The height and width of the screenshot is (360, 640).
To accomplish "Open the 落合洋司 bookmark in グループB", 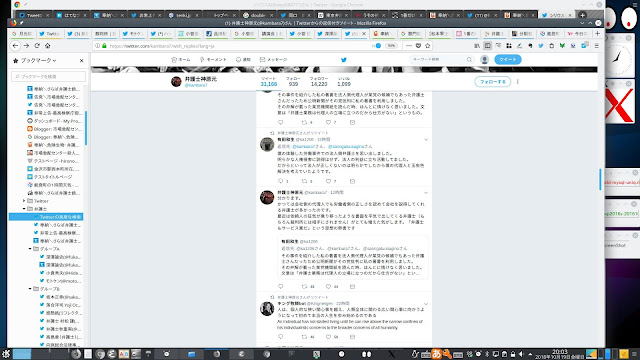I will click(x=60, y=305).
